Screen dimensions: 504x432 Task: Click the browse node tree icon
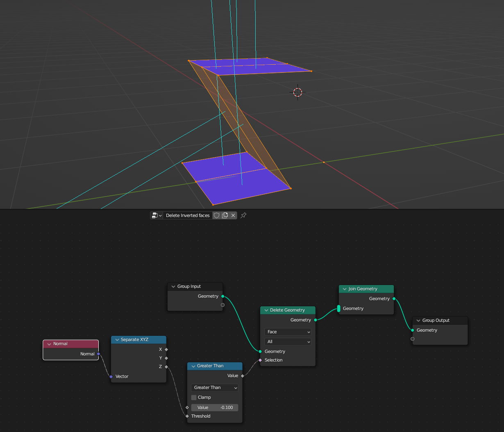pyautogui.click(x=156, y=215)
